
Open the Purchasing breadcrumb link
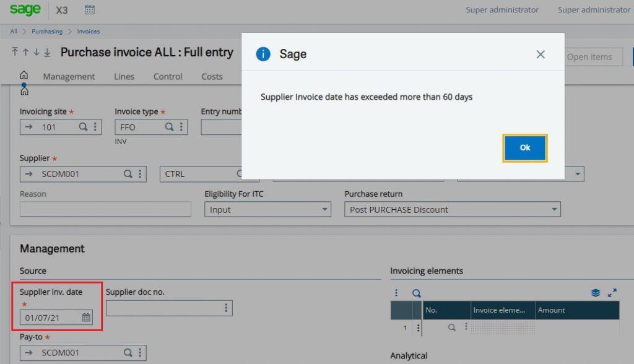tap(47, 31)
